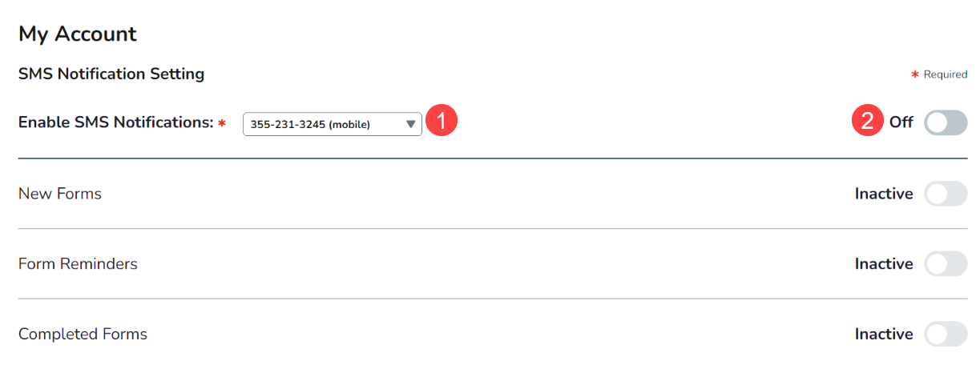Click the Completed Forms row label
The height and width of the screenshot is (373, 980).
pos(83,334)
